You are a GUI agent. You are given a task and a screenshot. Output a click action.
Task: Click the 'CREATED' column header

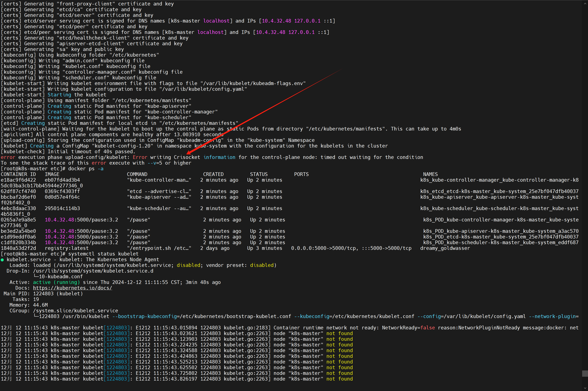[213, 174]
